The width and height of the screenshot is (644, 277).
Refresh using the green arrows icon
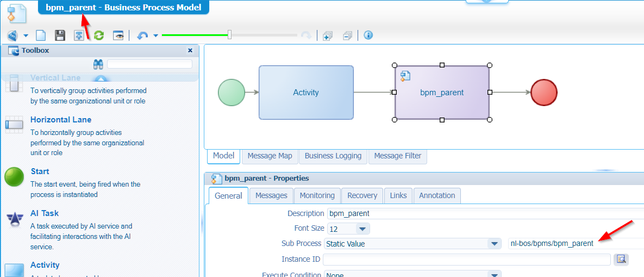click(x=98, y=35)
